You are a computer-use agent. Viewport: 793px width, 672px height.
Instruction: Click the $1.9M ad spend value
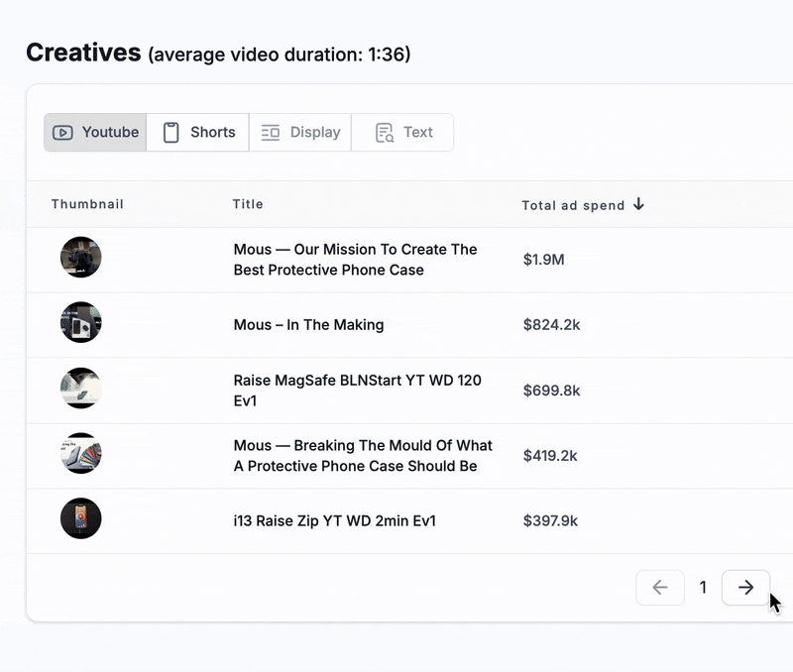point(543,260)
